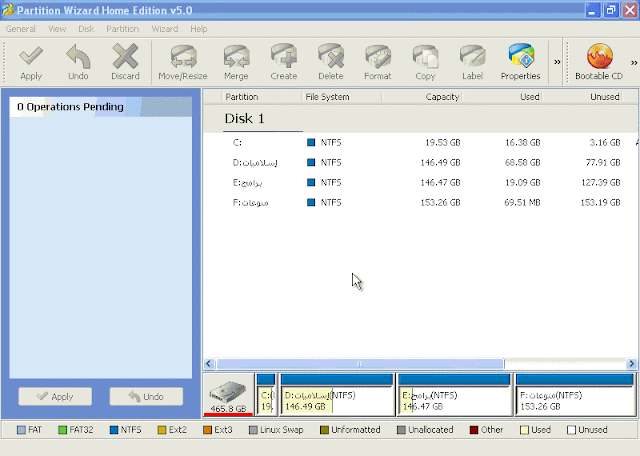Click the NTFS icon in the E: row
The image size is (640, 456).
pyautogui.click(x=311, y=182)
